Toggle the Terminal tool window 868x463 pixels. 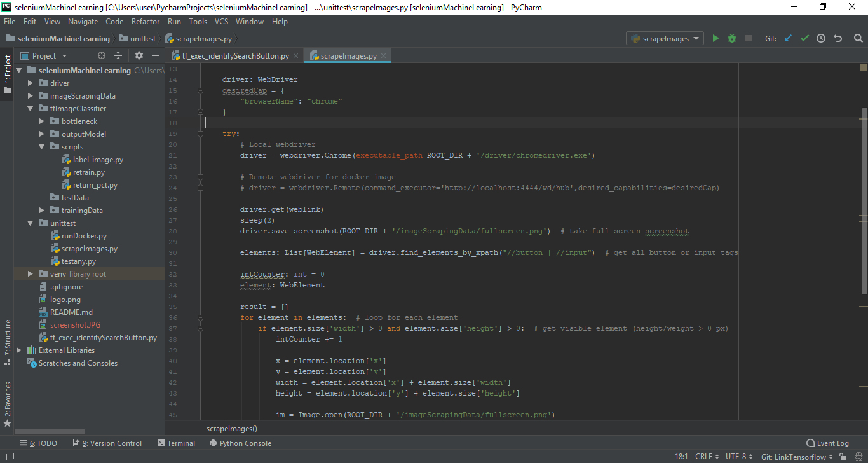[176, 443]
